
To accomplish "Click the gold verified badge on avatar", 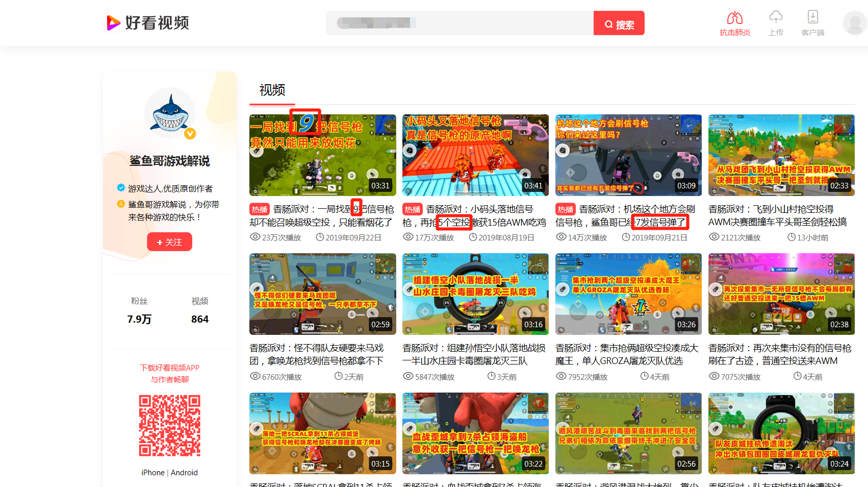I will [x=190, y=134].
